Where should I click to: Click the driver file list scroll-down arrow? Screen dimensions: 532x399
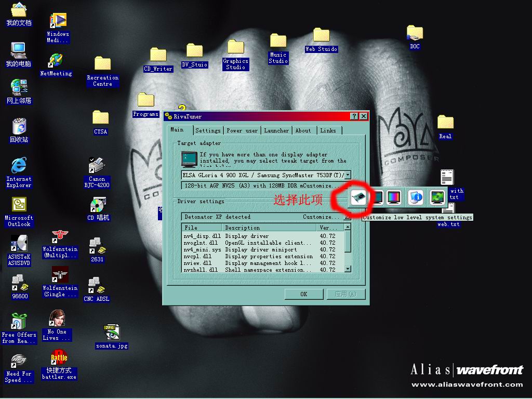[348, 269]
